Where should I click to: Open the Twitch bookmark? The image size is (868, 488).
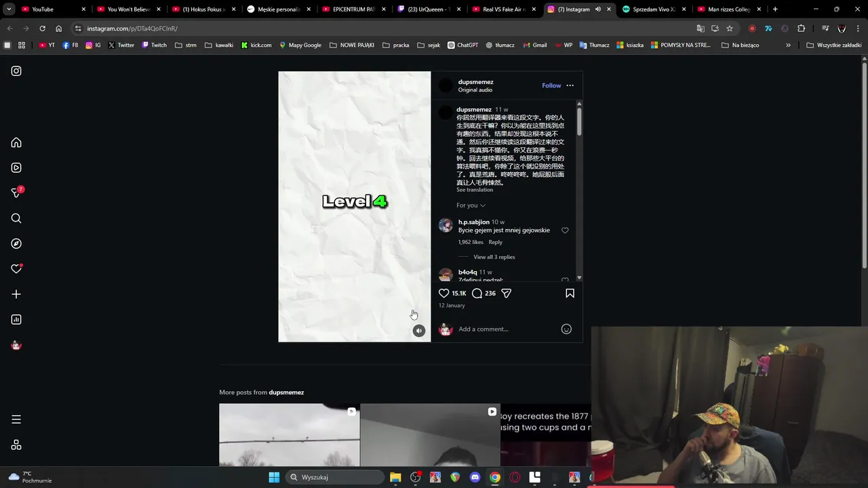pyautogui.click(x=154, y=45)
